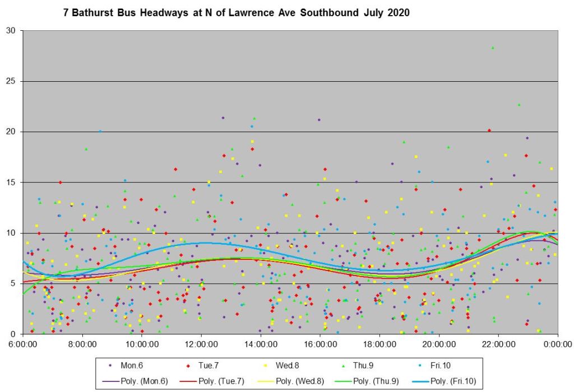
Task: Click the Thu.9 green triangle legend marker
Action: click(343, 366)
